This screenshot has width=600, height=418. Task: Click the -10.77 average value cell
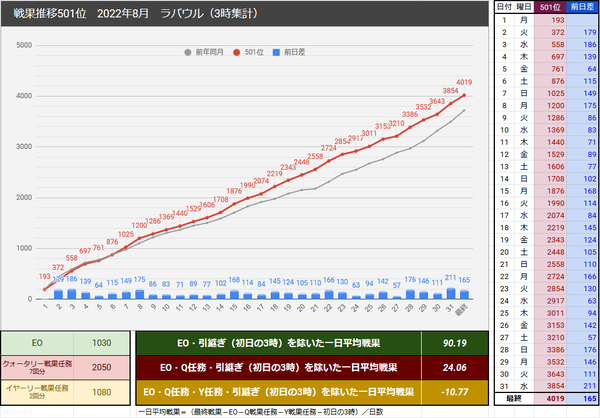pos(455,392)
